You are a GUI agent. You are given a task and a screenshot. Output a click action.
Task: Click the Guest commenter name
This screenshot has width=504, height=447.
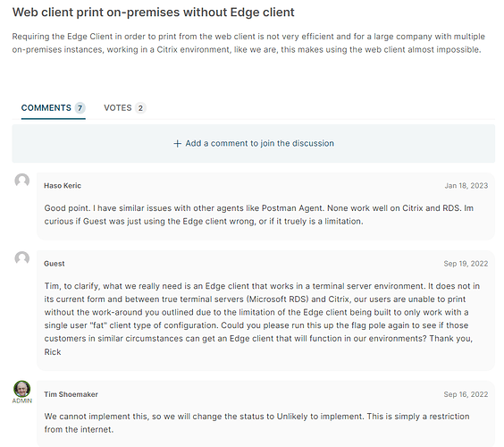coord(55,264)
